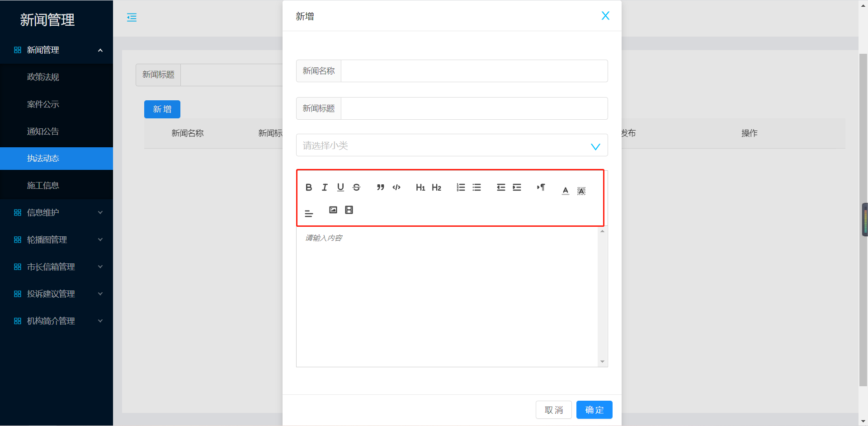Open the 请选择小类 dropdown
Image resolution: width=868 pixels, height=426 pixels.
(x=452, y=145)
